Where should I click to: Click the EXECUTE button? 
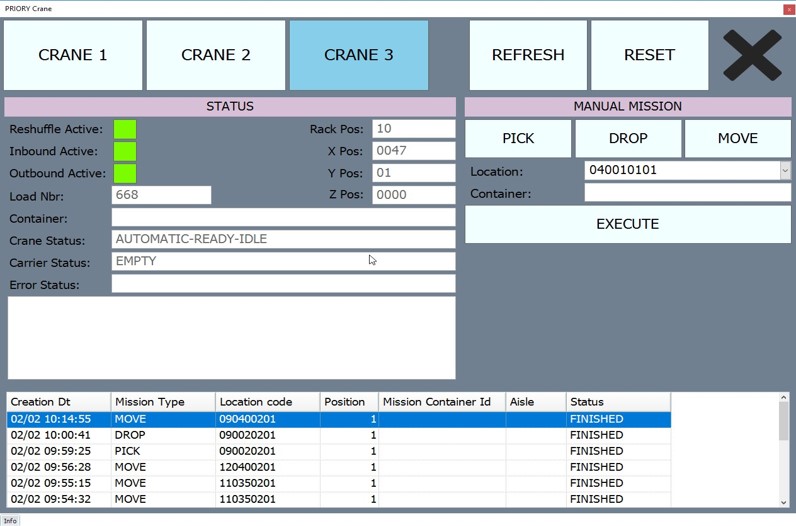coord(628,224)
